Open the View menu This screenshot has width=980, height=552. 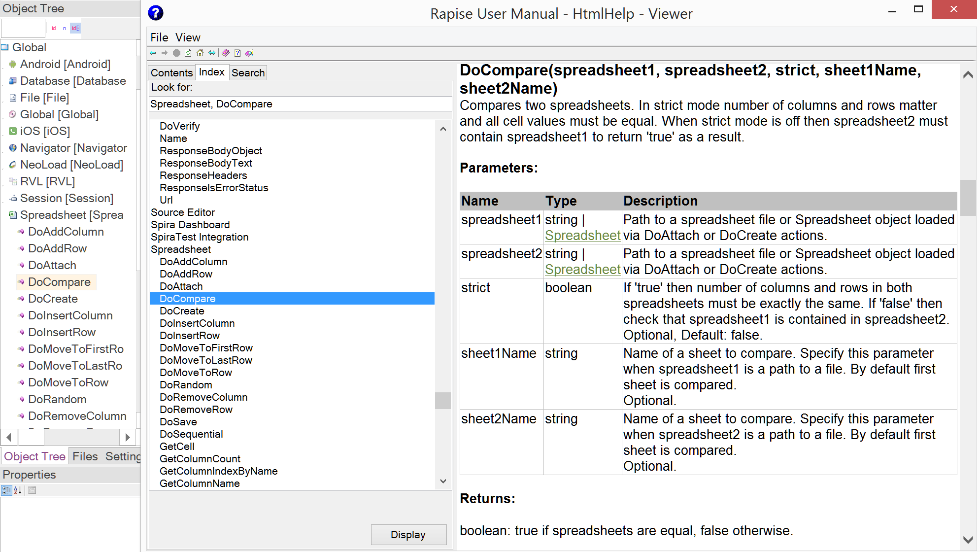point(188,37)
